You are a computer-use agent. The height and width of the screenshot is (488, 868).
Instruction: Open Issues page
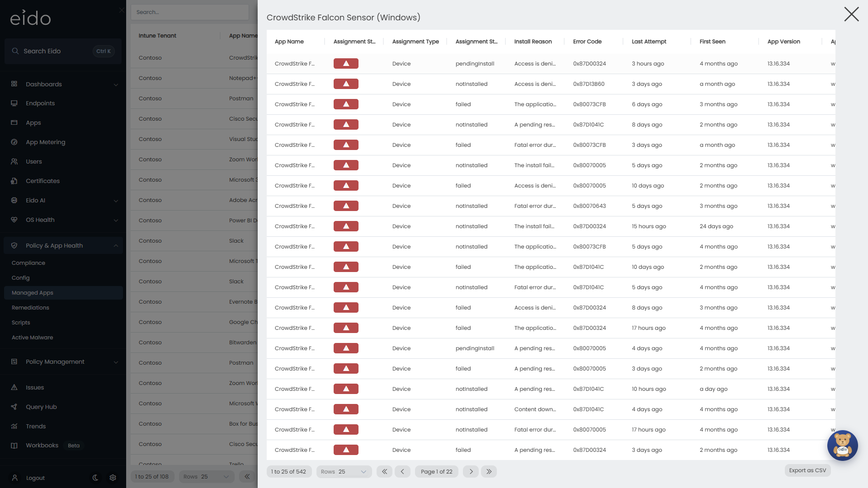pos(34,388)
